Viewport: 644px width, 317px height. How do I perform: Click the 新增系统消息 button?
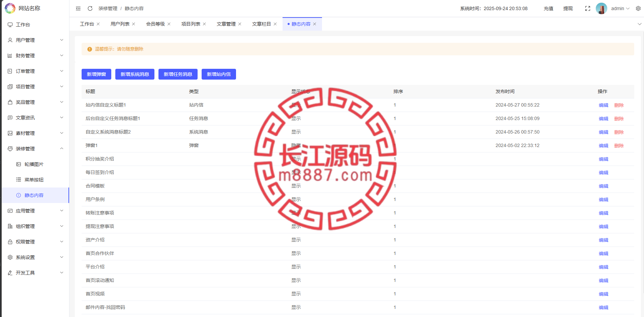pos(135,74)
